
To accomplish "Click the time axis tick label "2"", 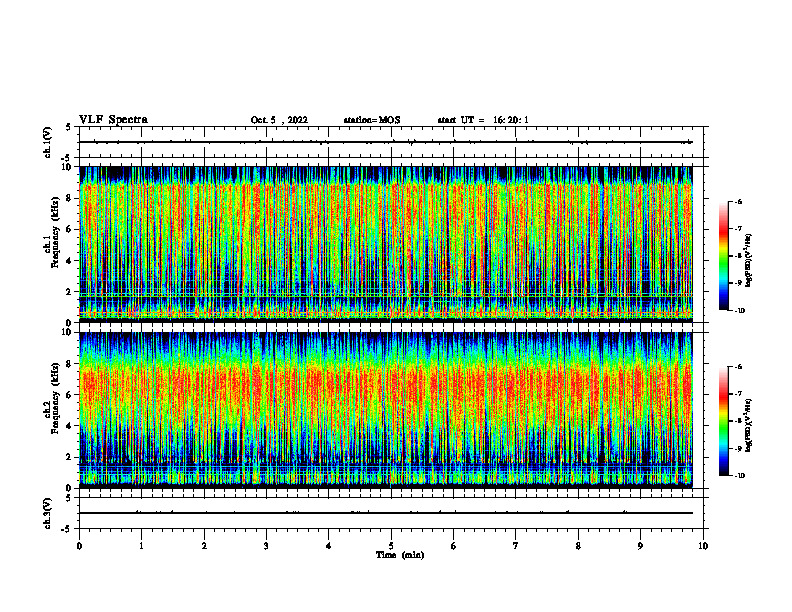I will click(x=204, y=546).
